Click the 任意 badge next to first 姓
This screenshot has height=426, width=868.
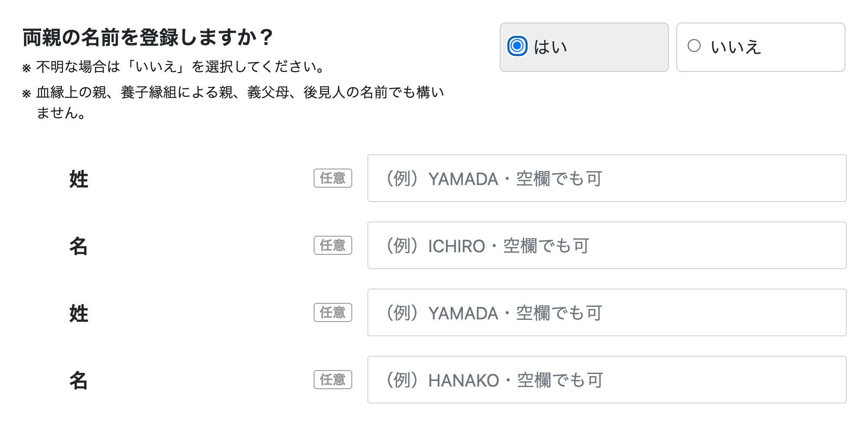(x=333, y=178)
